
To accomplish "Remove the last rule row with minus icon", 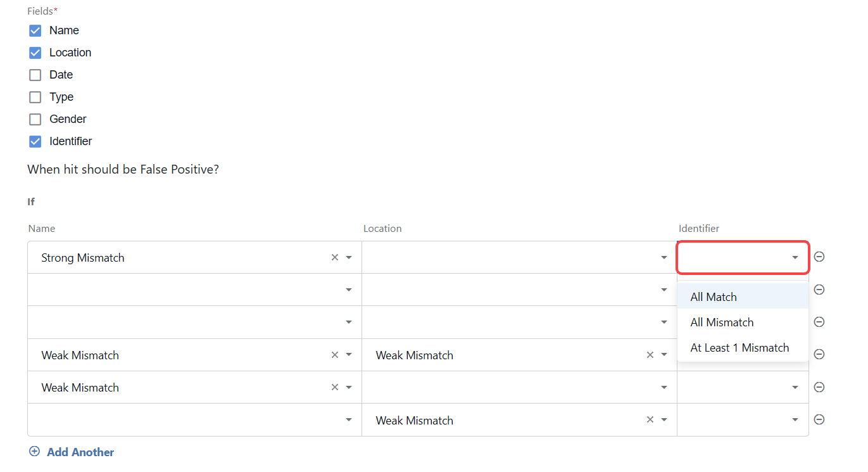I will 819,419.
